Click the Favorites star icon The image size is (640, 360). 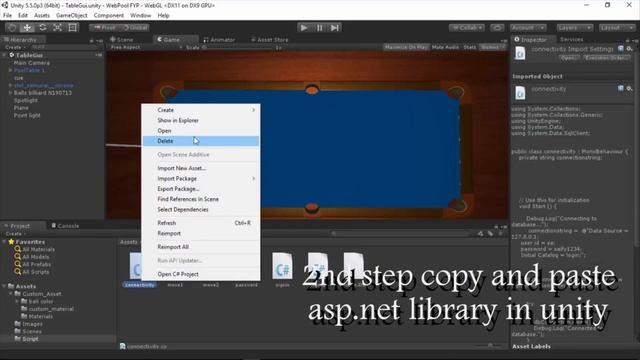pyautogui.click(x=11, y=242)
